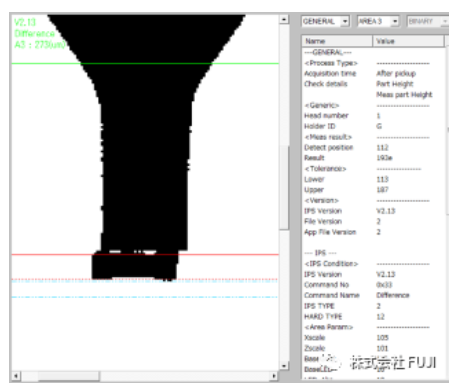Select the Upper tolerance row
This screenshot has height=388, width=453.
373,190
